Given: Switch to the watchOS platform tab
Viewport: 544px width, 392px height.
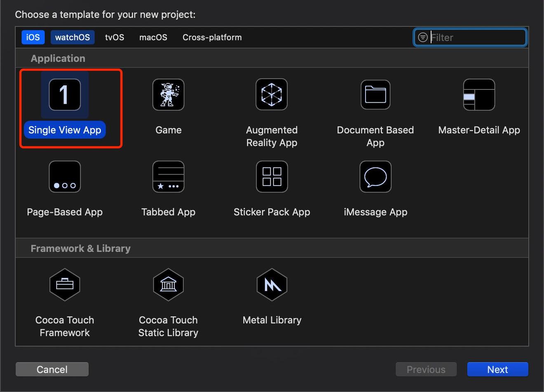Looking at the screenshot, I should (x=73, y=38).
